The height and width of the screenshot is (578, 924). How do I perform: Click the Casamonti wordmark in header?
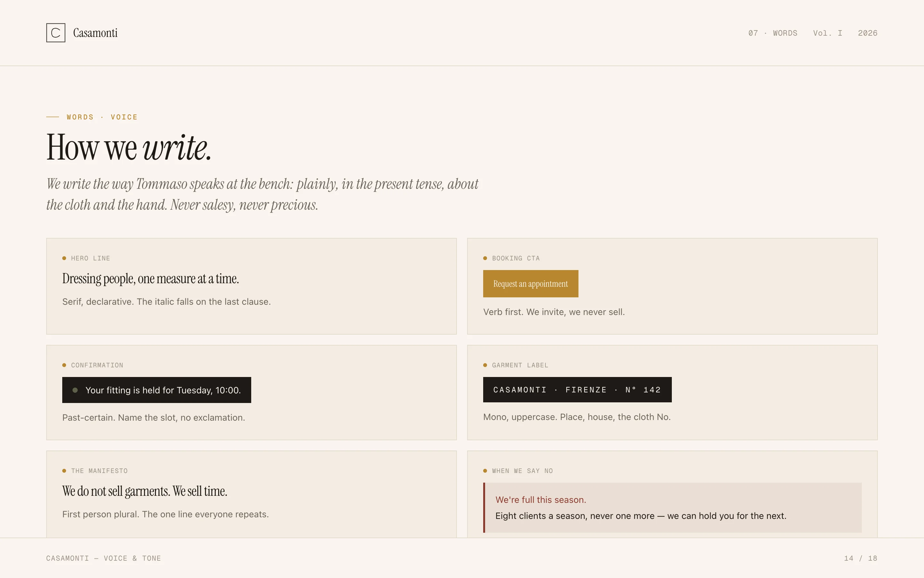95,33
